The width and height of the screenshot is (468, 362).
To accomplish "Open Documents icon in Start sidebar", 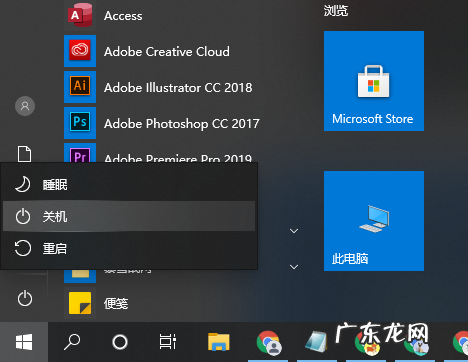I will 24,154.
